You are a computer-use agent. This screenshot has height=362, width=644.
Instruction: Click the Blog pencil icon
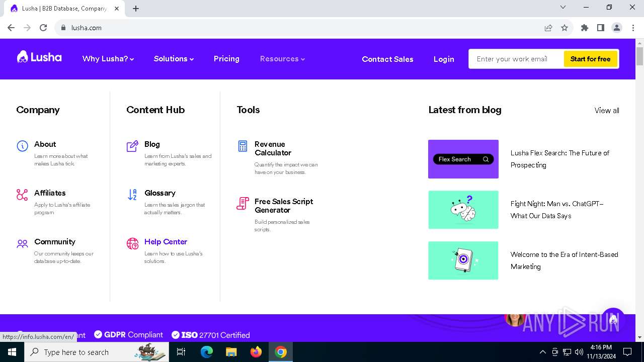[132, 146]
